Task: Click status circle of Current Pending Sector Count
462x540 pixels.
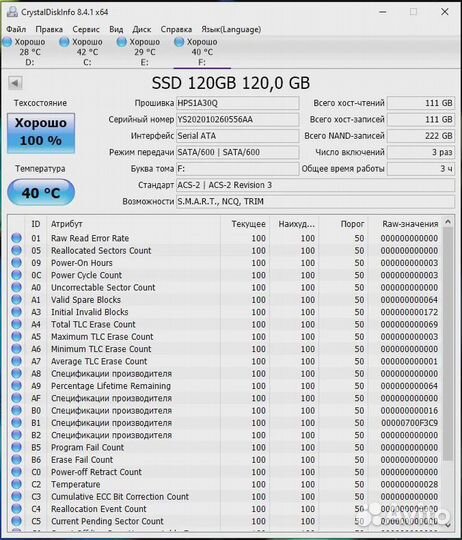Action: [x=16, y=521]
